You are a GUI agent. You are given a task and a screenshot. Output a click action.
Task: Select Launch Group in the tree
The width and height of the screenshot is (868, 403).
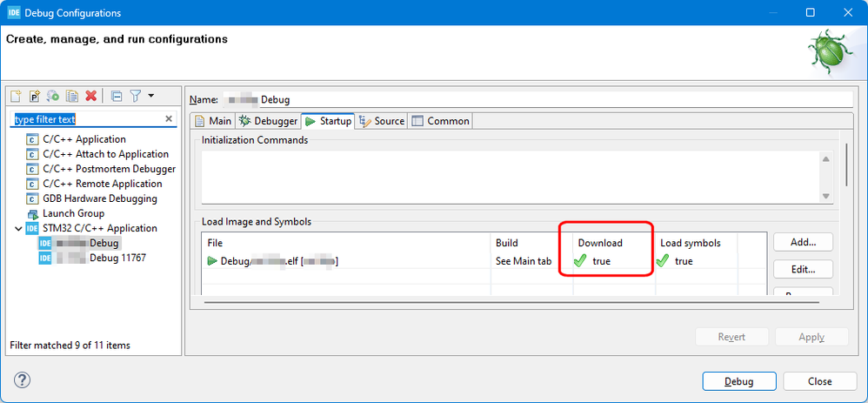click(x=73, y=213)
